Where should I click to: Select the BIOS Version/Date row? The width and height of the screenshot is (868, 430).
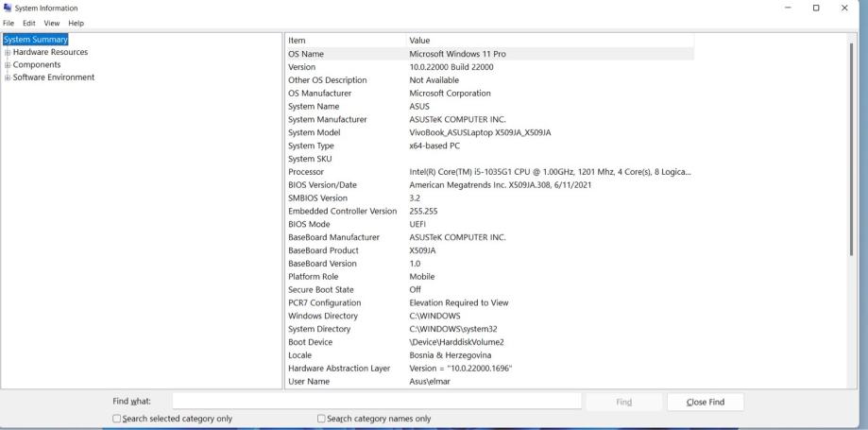[489, 185]
